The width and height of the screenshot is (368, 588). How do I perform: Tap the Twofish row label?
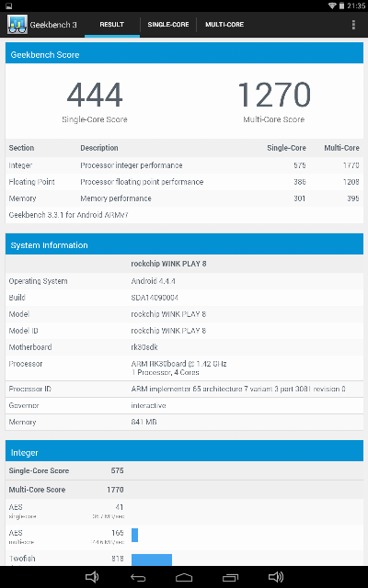tap(22, 559)
